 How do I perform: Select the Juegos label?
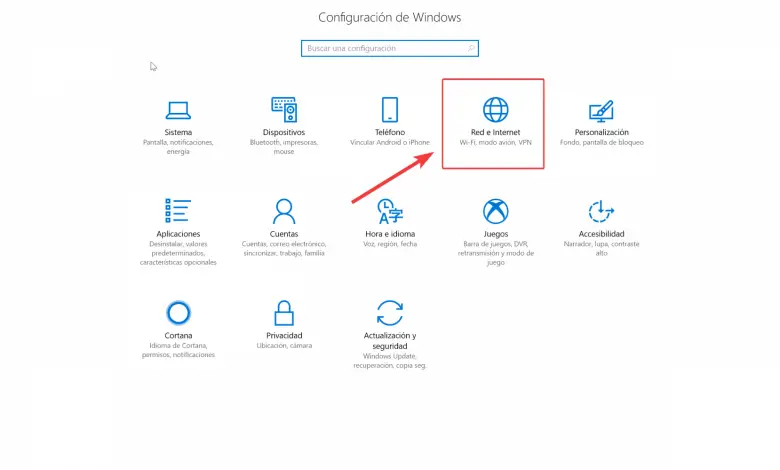tap(495, 234)
